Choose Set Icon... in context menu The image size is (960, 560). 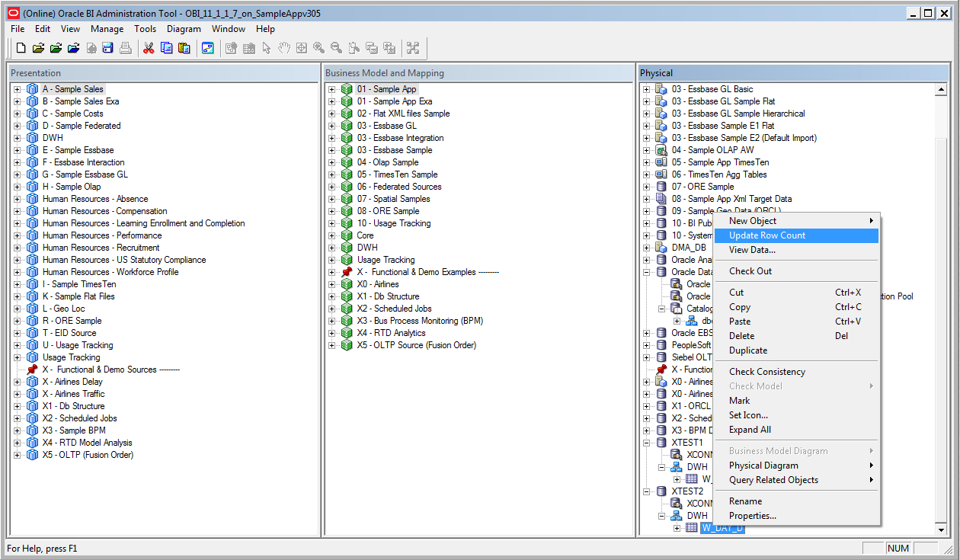pyautogui.click(x=796, y=415)
